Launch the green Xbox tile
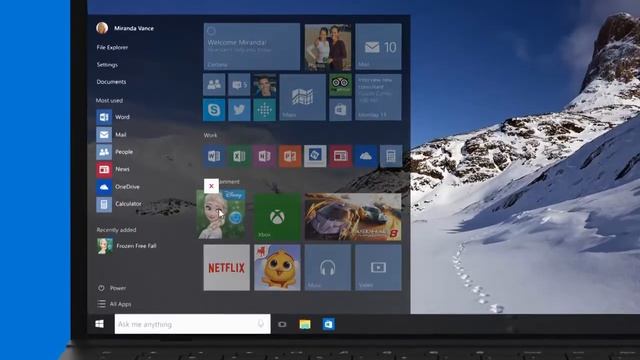Viewport: 640px width, 360px height. [277, 217]
